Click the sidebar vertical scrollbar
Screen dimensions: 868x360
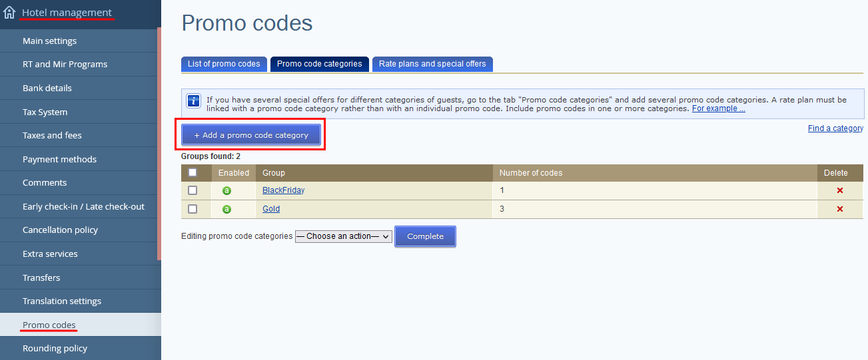click(159, 144)
